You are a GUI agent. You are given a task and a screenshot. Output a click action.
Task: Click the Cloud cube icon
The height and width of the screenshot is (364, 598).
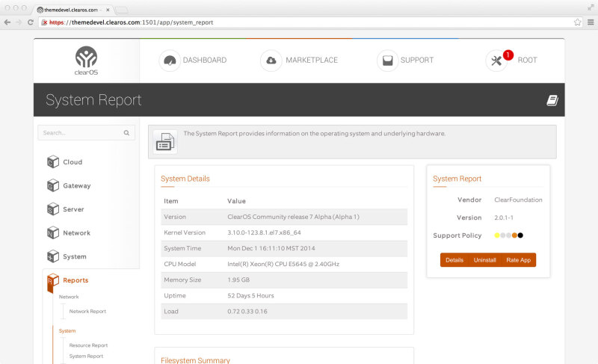point(53,161)
